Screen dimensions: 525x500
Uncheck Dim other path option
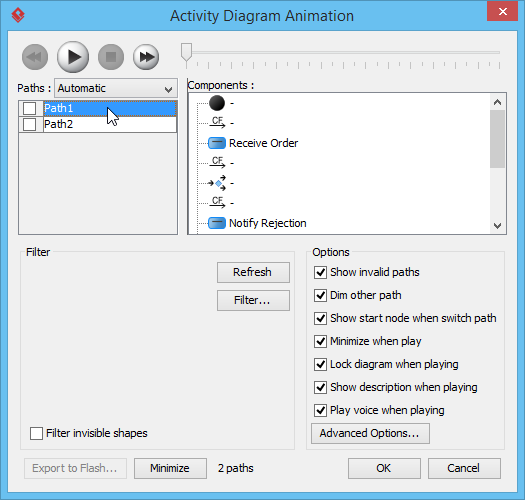tap(320, 295)
